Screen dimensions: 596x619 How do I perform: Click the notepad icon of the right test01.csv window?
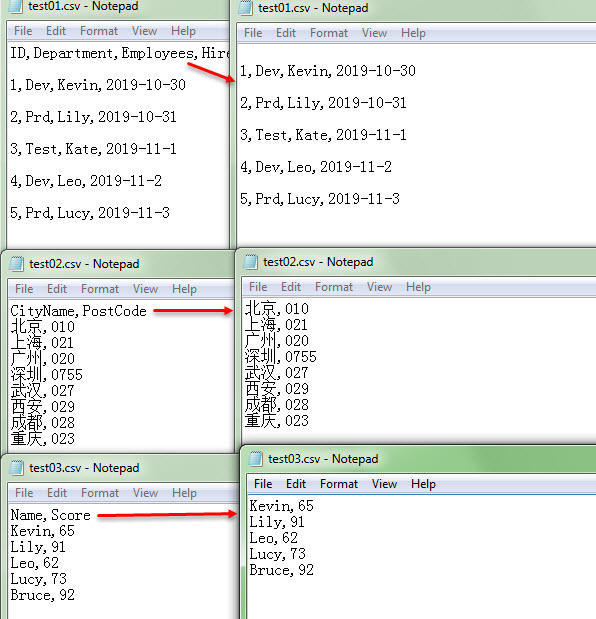click(x=246, y=8)
